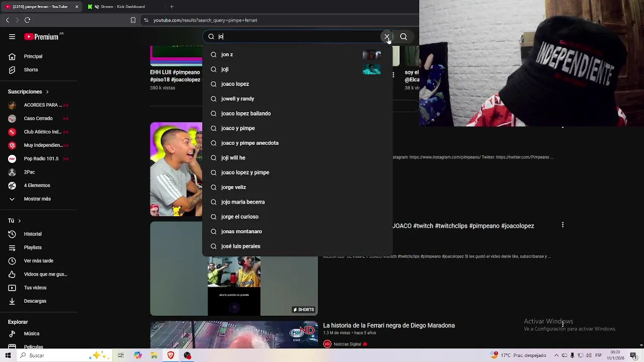The height and width of the screenshot is (362, 644).
Task: Open Shorts icon in sidebar
Action: [x=12, y=70]
